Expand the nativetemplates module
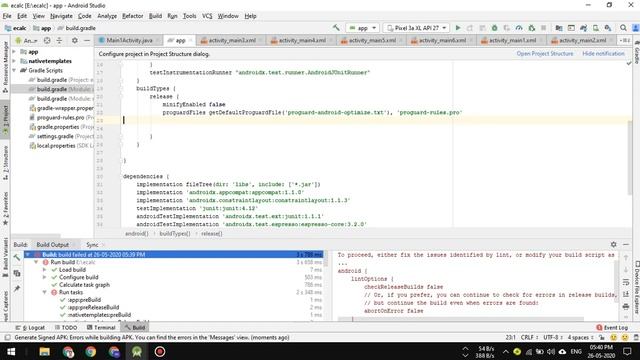Image resolution: width=640 pixels, height=360 pixels. coord(14,61)
